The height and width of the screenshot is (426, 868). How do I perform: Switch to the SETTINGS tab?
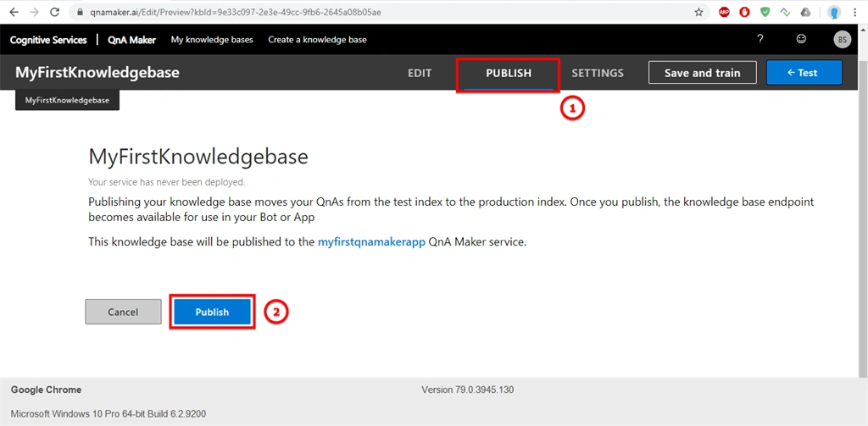[598, 73]
